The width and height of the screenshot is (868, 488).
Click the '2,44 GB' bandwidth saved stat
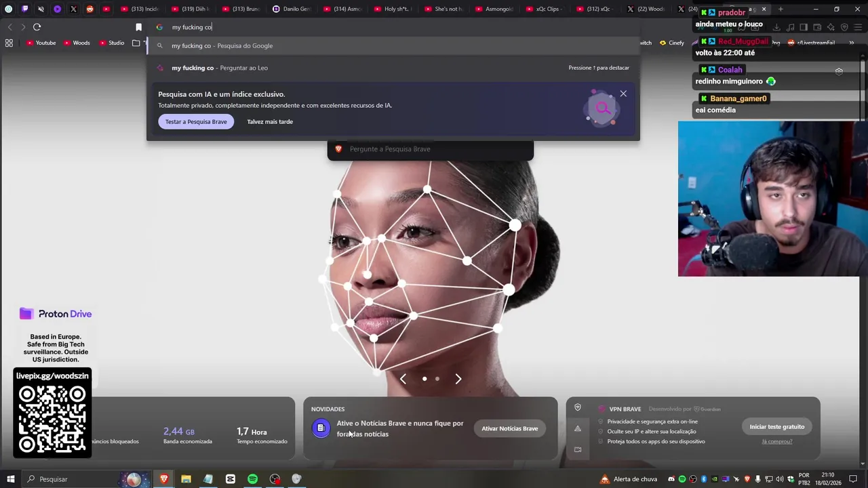pos(187,435)
